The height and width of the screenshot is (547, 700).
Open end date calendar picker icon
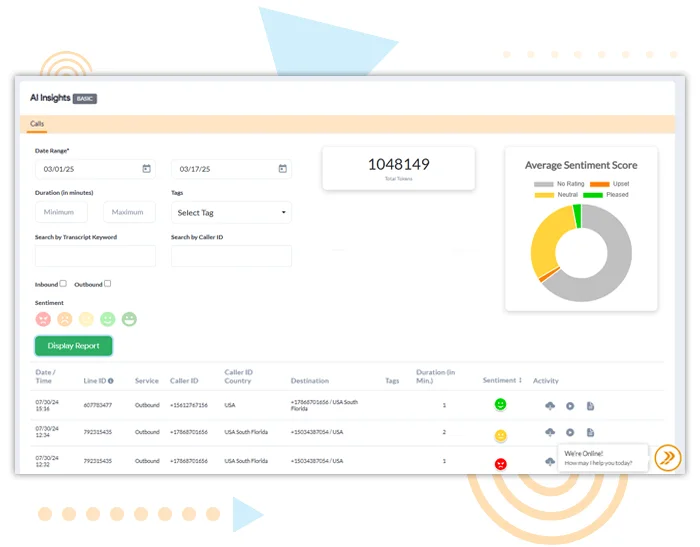click(283, 169)
